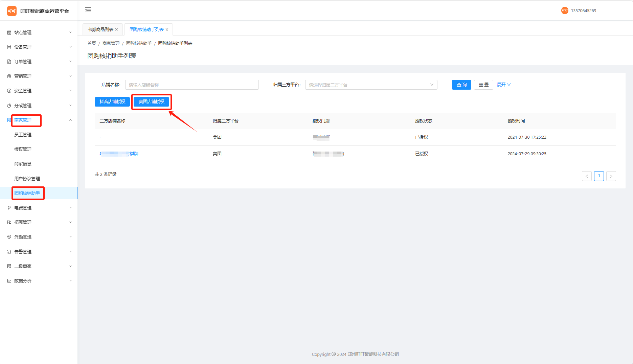Open 授权管理 in the sidebar
Screen dimensions: 633x364
23,149
